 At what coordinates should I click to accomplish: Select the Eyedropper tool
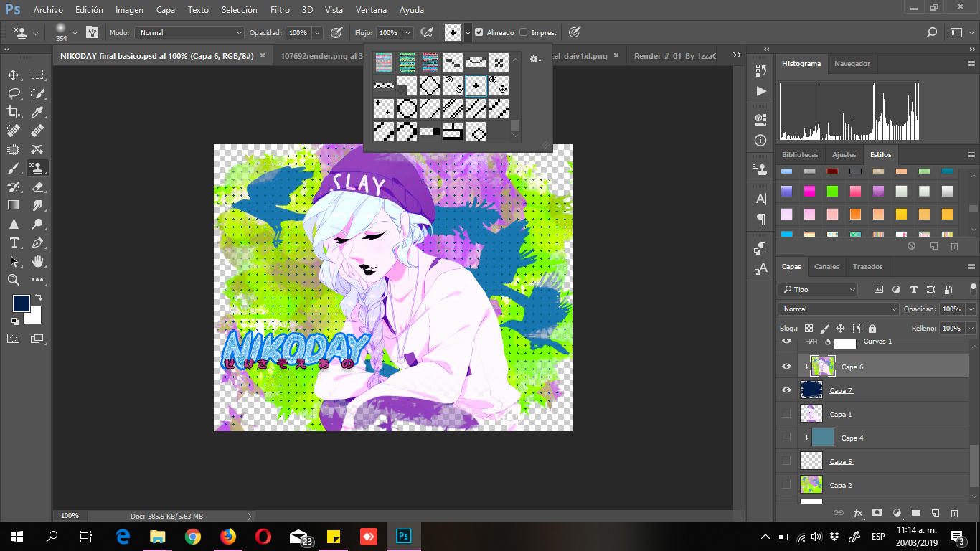coord(37,112)
